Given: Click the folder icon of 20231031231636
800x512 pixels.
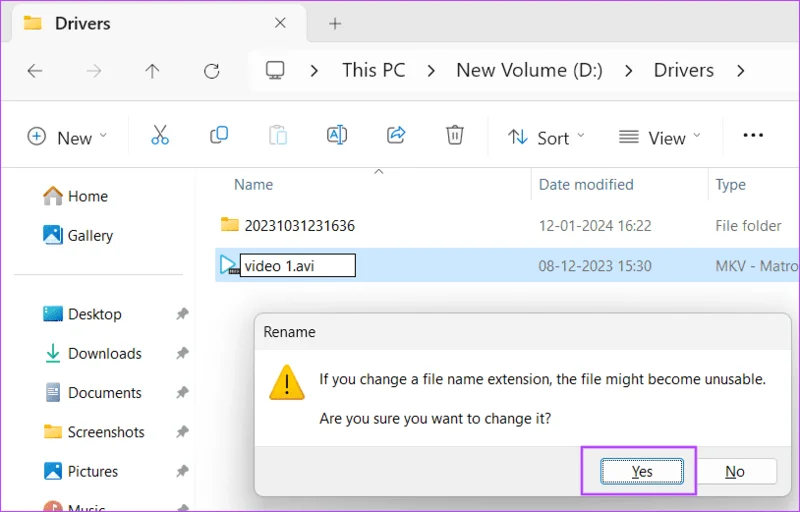Looking at the screenshot, I should (x=230, y=224).
